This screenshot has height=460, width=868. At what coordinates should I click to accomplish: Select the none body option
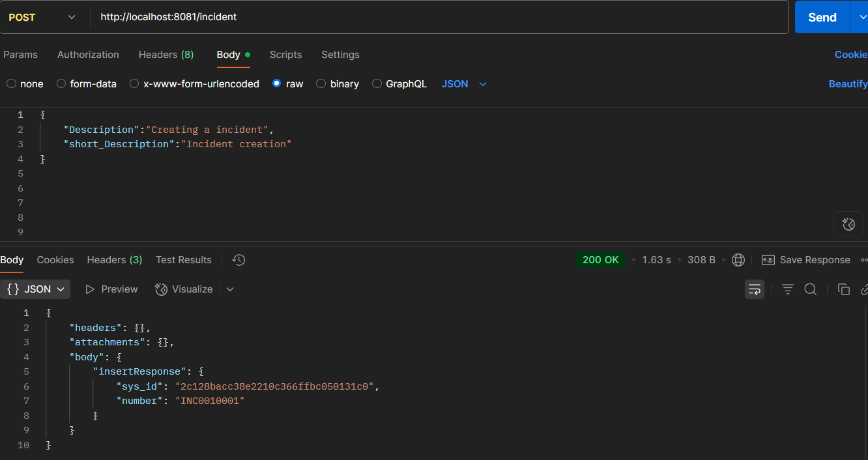tap(25, 84)
